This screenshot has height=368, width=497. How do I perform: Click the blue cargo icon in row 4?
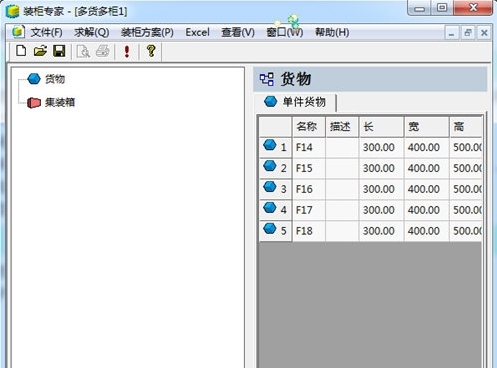(270, 208)
